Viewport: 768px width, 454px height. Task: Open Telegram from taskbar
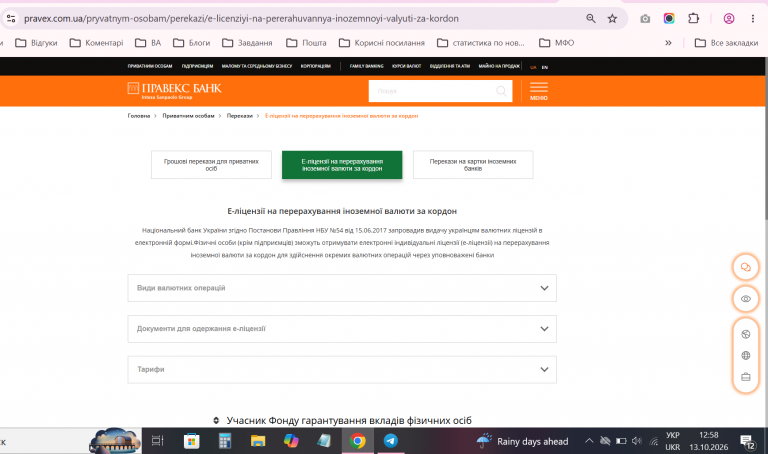click(x=390, y=441)
